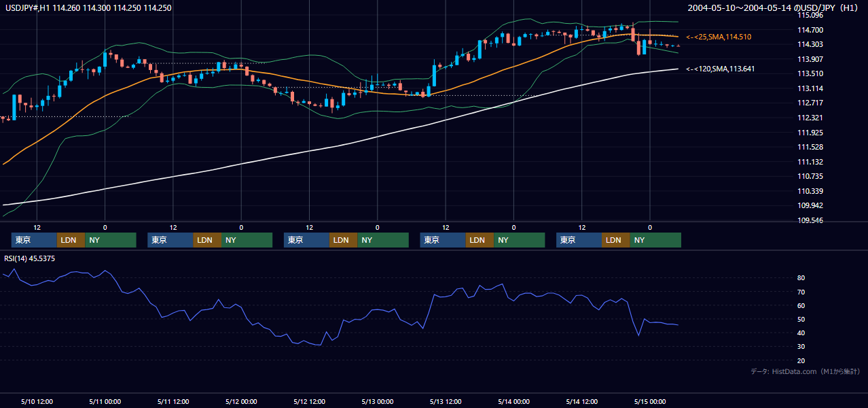Viewport: 868px width, 408px height.
Task: Click the NY session box above 5/15 00:00
Action: click(x=655, y=240)
